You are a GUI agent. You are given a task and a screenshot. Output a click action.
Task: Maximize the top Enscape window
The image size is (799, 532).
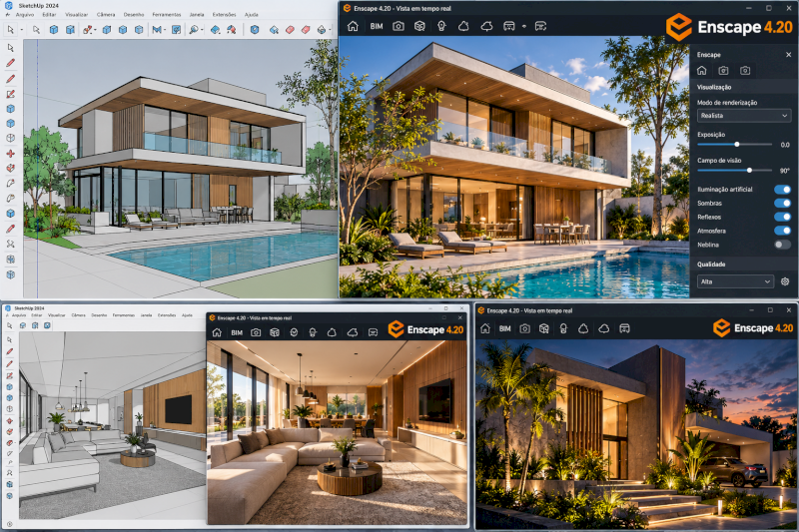coord(768,8)
